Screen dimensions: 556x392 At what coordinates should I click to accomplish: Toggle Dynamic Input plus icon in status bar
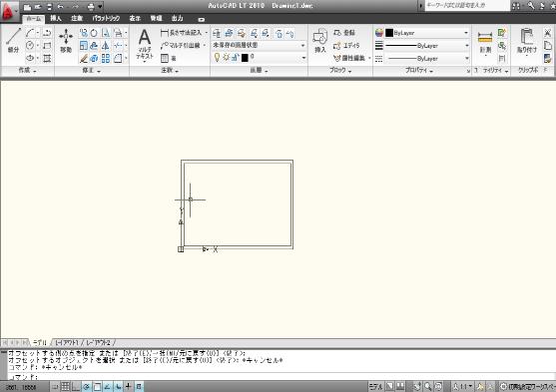point(129,386)
